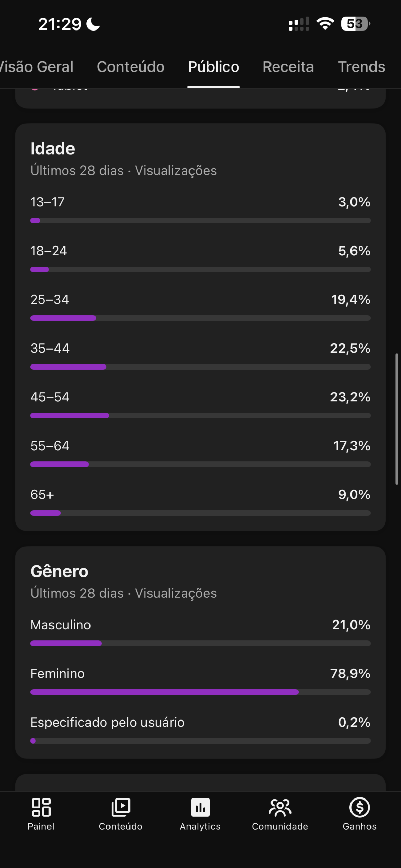Select the Analytics bar chart icon
The width and height of the screenshot is (401, 868).
pyautogui.click(x=200, y=807)
